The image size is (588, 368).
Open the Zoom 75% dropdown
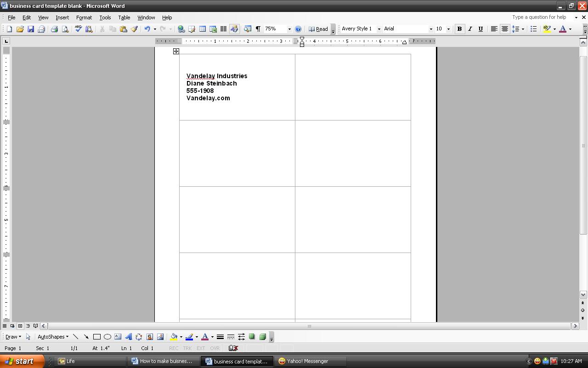pos(289,29)
